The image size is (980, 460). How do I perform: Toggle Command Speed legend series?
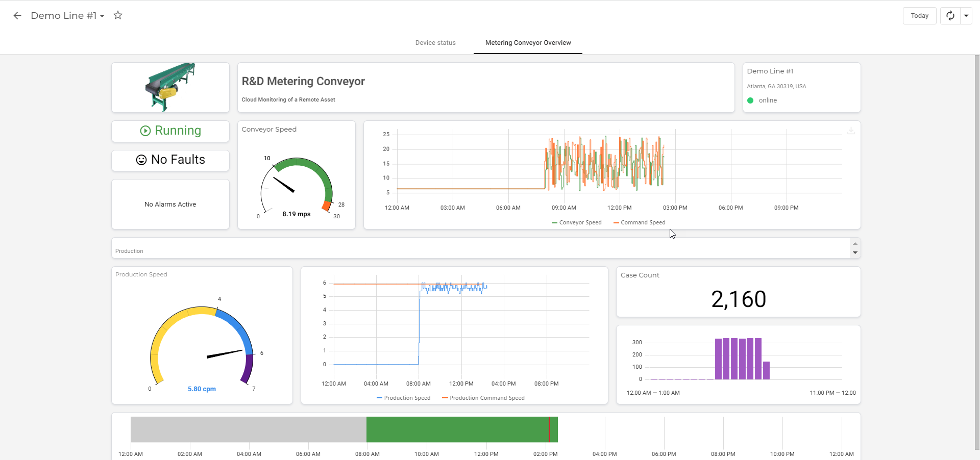pos(640,223)
